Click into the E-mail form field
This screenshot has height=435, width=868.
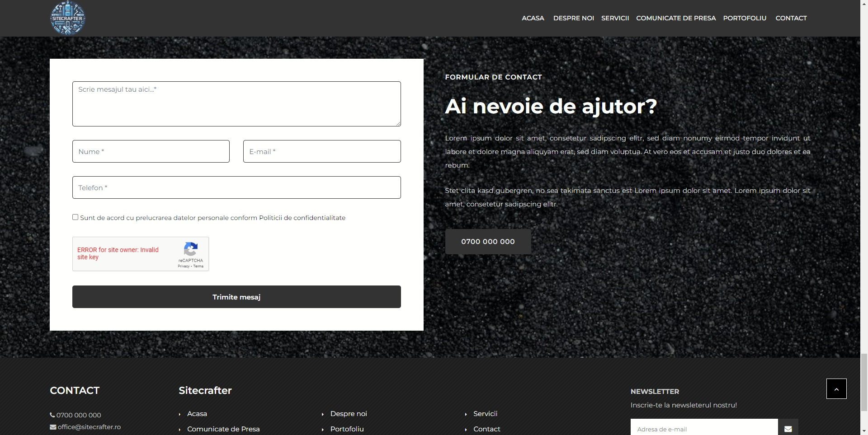click(x=321, y=151)
